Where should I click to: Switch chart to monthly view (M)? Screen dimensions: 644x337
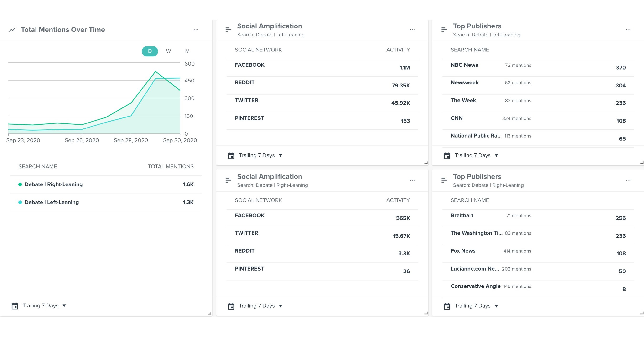click(187, 51)
